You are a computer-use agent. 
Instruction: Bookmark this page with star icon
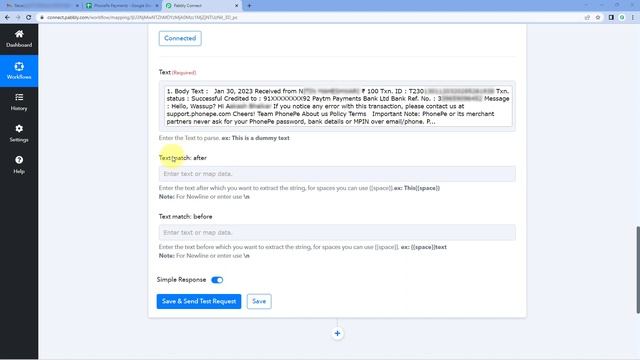click(x=598, y=18)
